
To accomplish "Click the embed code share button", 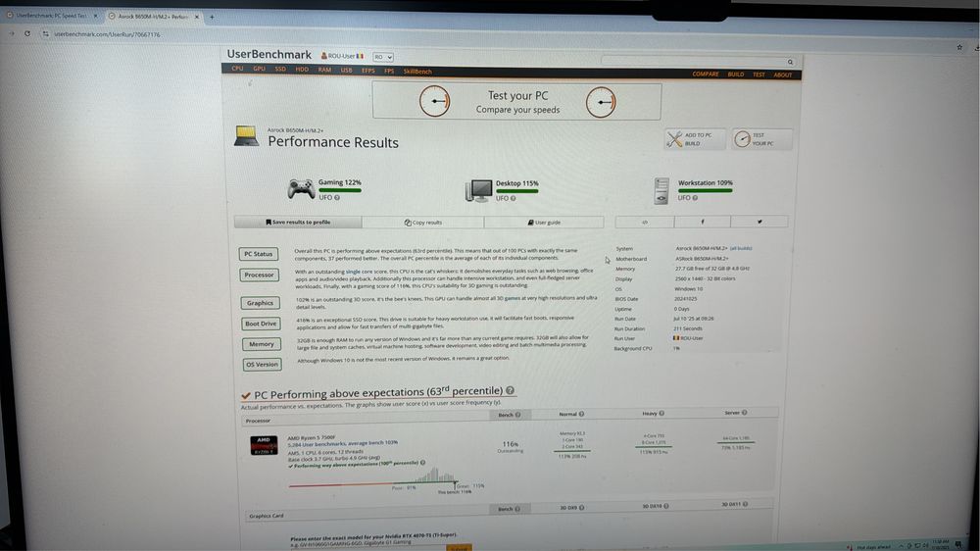I will pyautogui.click(x=645, y=222).
